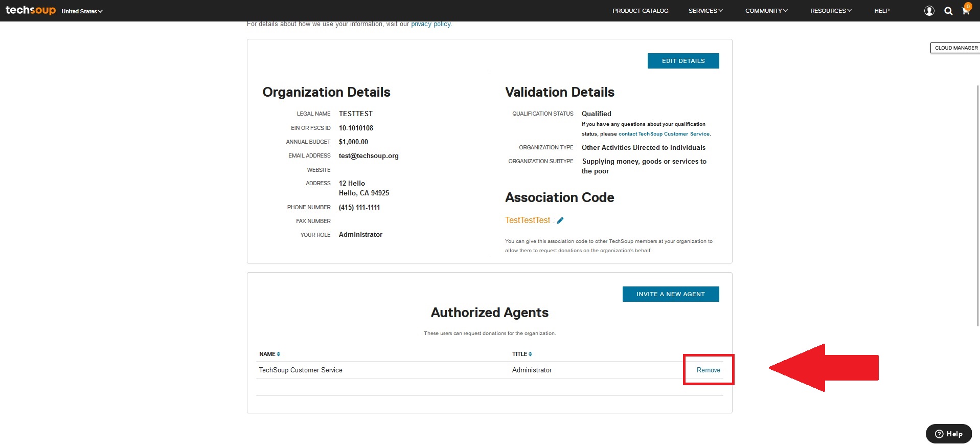Expand the Services menu
The width and height of the screenshot is (980, 445).
click(705, 11)
